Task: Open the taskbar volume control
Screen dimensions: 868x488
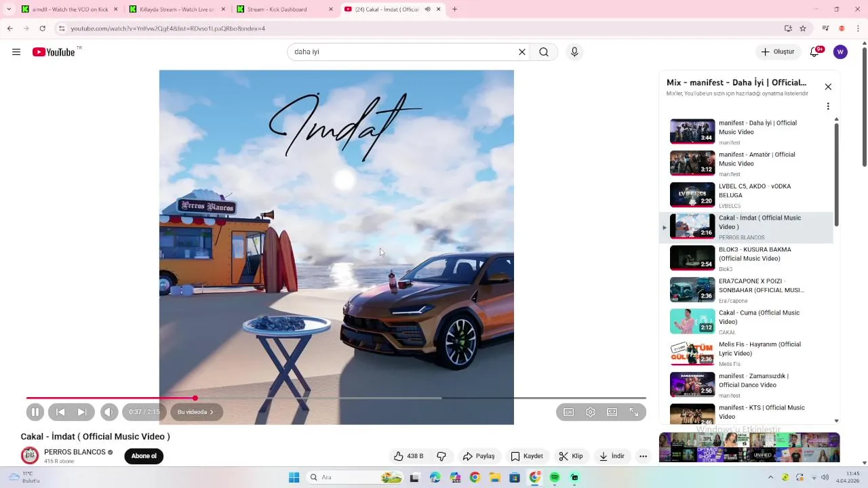Action: click(825, 478)
